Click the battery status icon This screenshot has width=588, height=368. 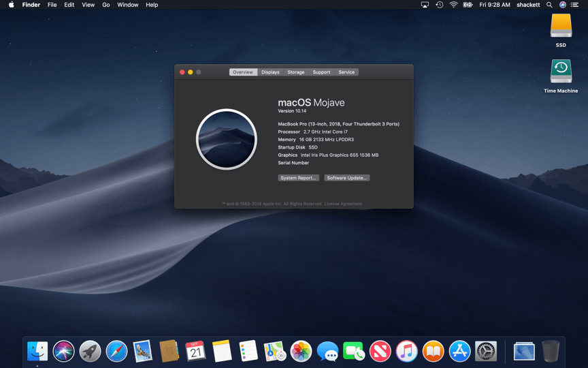click(x=468, y=5)
